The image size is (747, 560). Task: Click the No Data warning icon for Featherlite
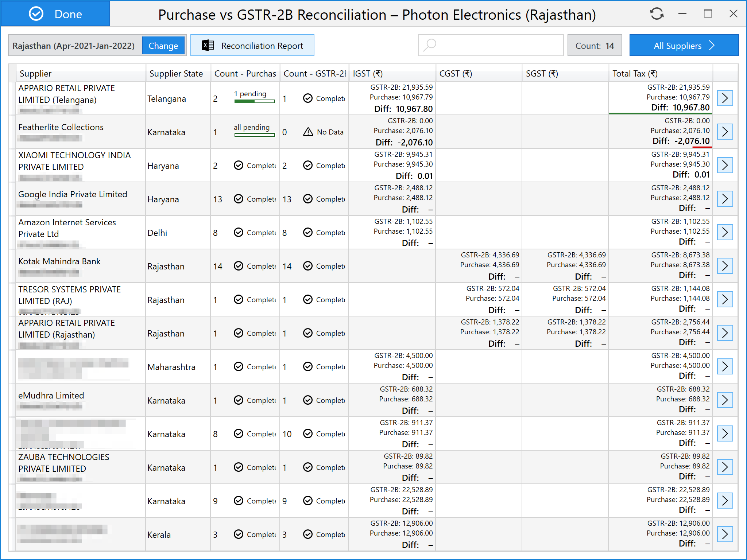[x=308, y=132]
